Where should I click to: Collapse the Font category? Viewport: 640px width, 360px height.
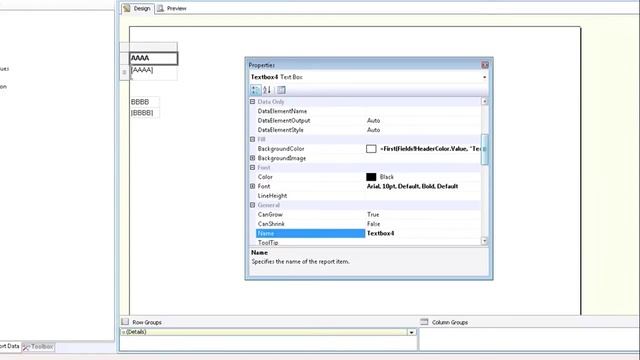pos(252,167)
